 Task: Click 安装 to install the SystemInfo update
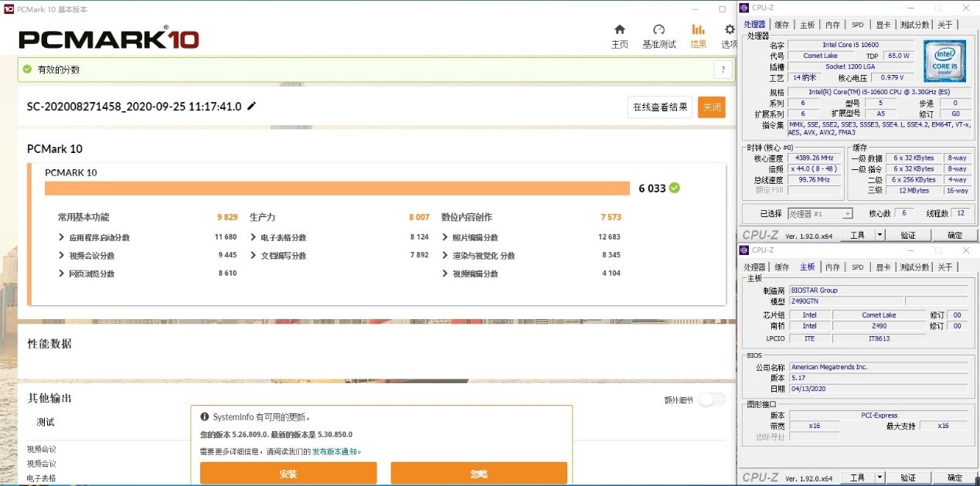tap(288, 473)
